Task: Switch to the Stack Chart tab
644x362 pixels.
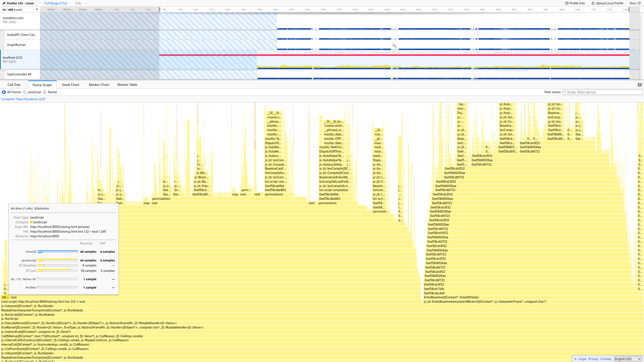Action: click(70, 84)
